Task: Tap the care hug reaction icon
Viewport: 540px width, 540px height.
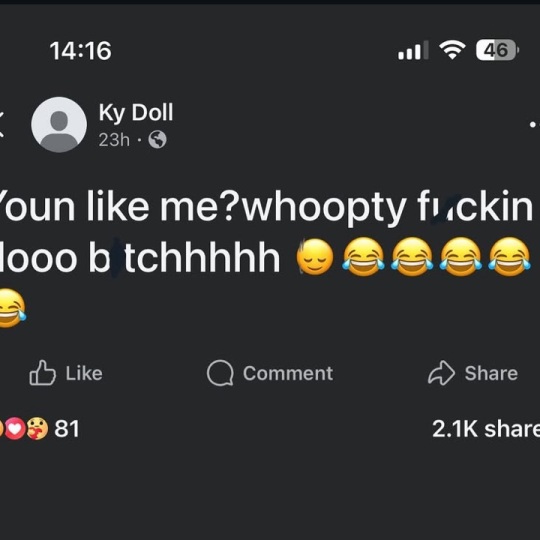Action: tap(37, 429)
